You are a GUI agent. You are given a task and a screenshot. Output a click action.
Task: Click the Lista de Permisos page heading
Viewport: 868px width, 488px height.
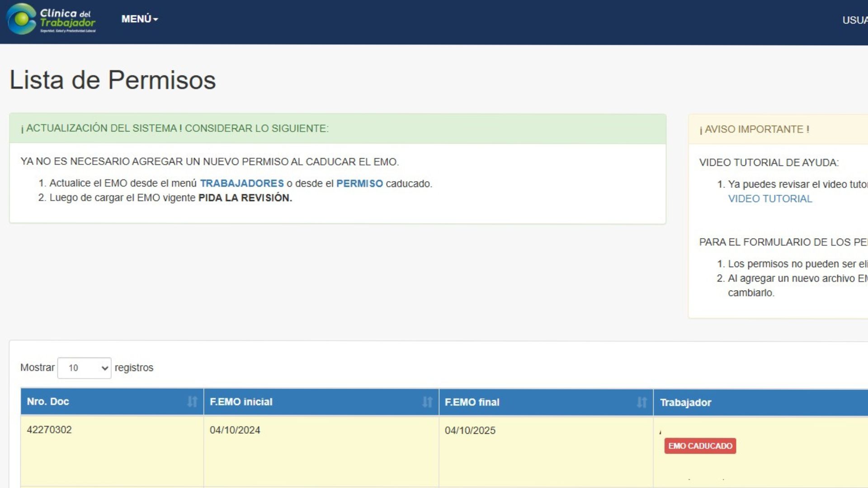(113, 80)
